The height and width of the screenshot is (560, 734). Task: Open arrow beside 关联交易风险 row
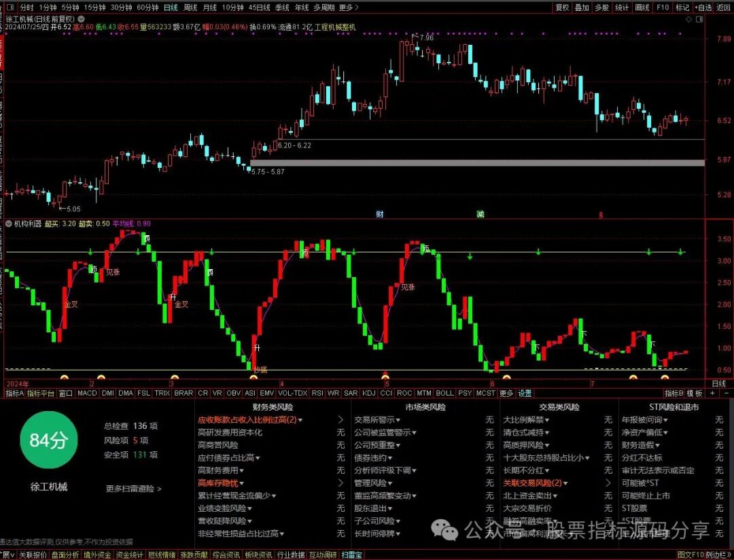tap(608, 483)
